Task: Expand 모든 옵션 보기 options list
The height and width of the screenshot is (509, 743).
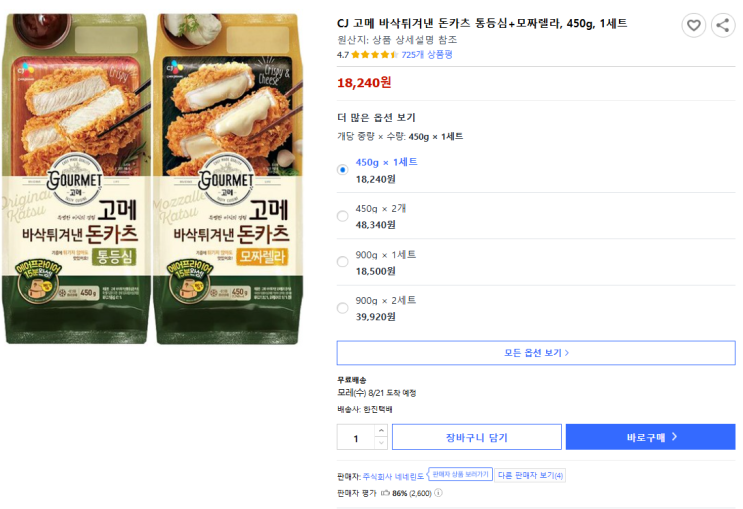Action: (x=536, y=353)
